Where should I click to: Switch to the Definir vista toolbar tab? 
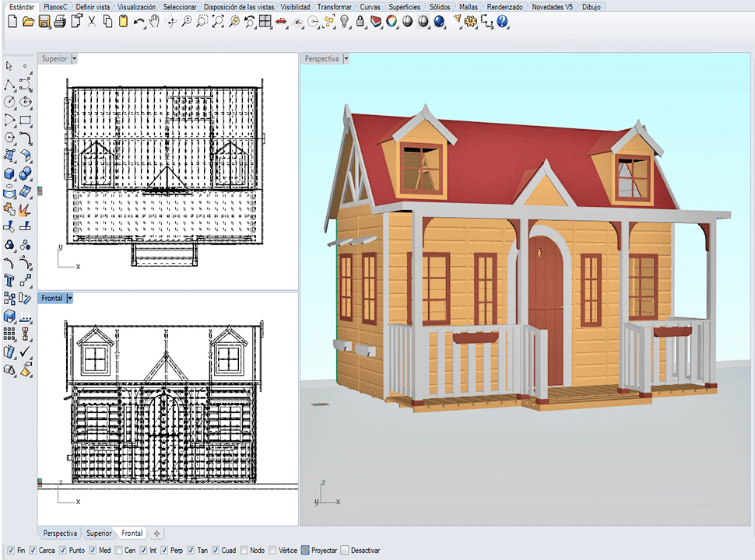coord(93,7)
